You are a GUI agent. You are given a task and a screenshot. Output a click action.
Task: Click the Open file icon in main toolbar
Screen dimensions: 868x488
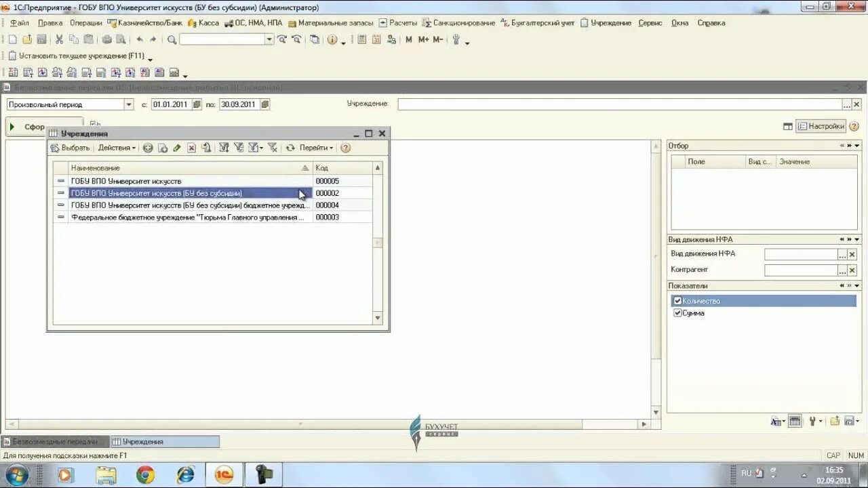(x=27, y=40)
